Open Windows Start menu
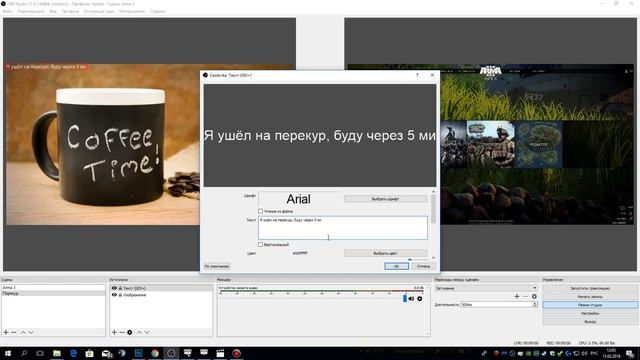Screen dimensions: 640x360 click(x=8, y=353)
